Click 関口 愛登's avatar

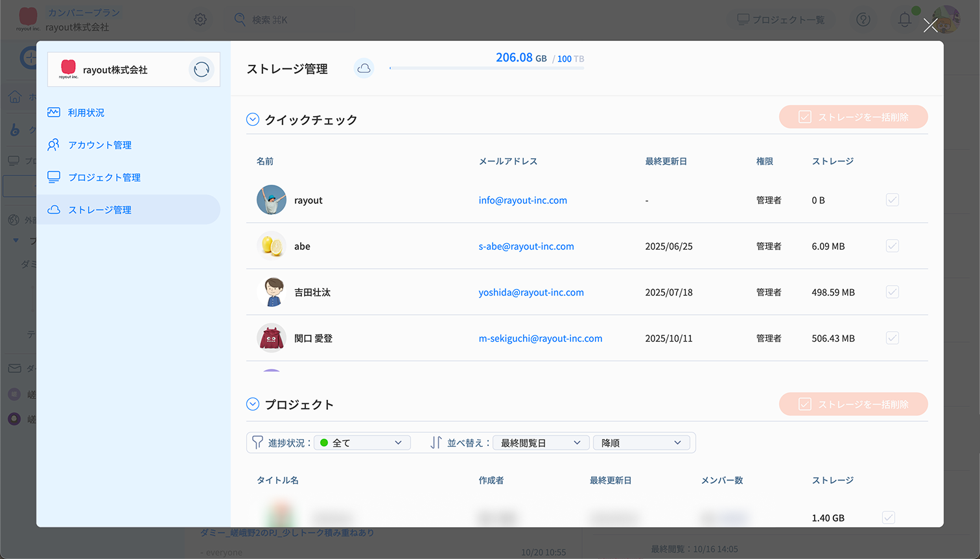pos(272,338)
